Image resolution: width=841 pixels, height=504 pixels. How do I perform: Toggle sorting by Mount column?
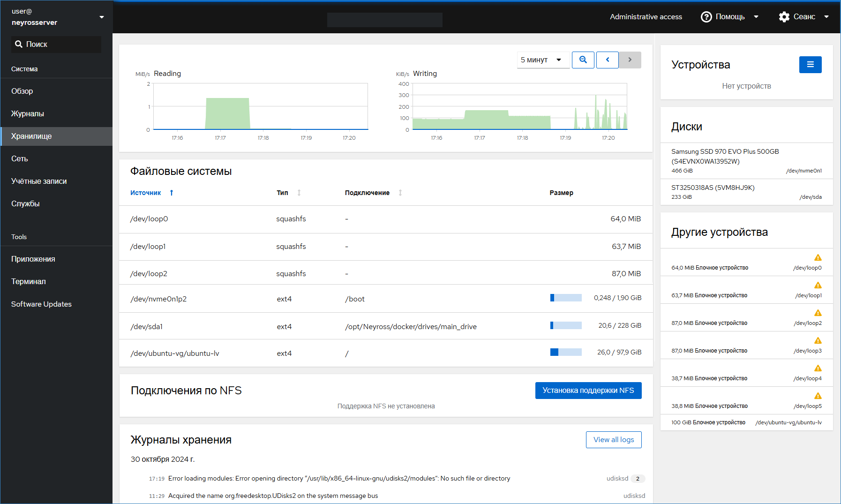(x=400, y=193)
